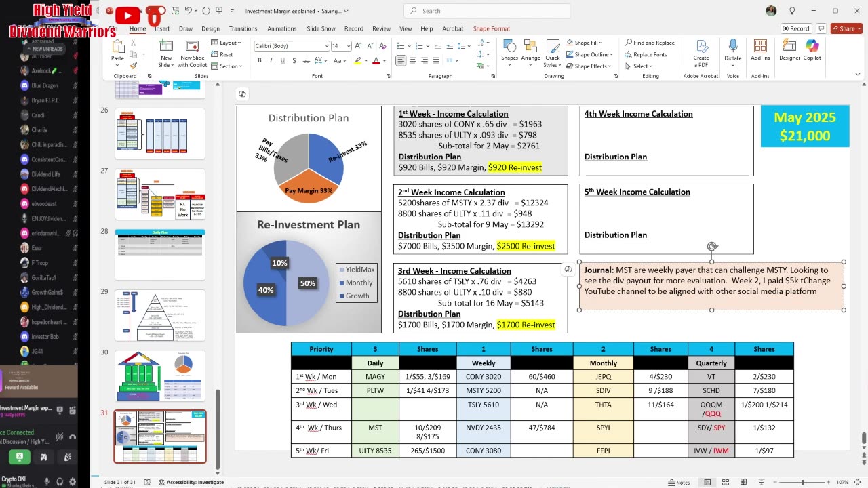Click the Redo icon in title bar

point(205,11)
